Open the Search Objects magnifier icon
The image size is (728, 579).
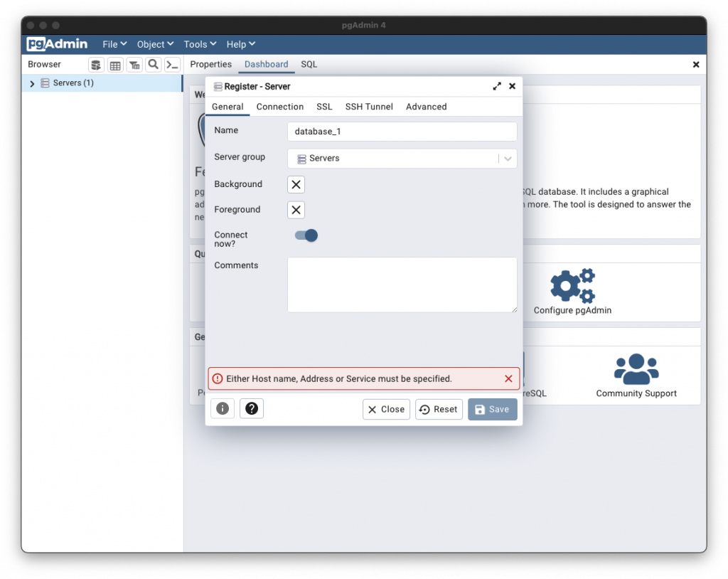[154, 65]
